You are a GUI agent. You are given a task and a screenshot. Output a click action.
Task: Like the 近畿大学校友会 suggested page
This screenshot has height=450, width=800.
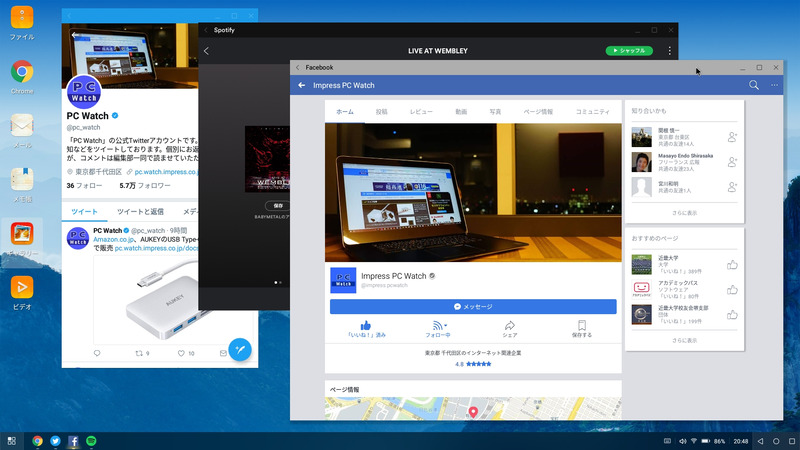point(732,315)
